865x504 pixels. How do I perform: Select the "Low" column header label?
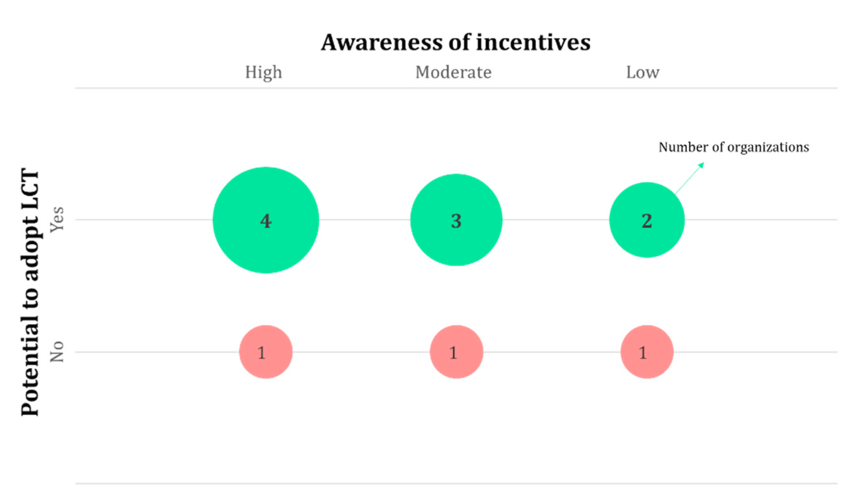(x=643, y=72)
